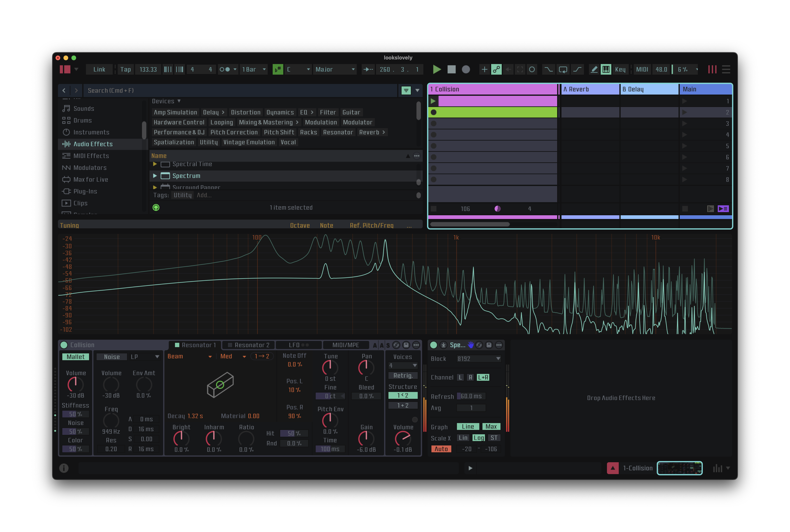Toggle the metronome icon

tap(224, 70)
